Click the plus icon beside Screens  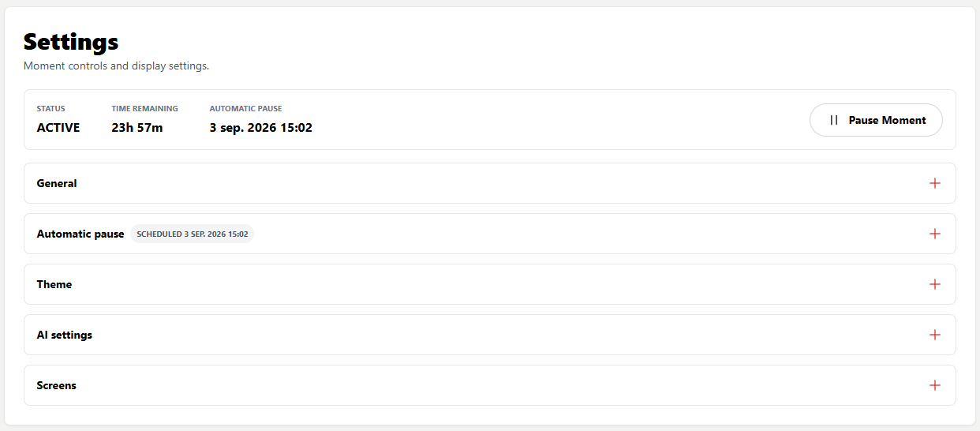pos(935,385)
